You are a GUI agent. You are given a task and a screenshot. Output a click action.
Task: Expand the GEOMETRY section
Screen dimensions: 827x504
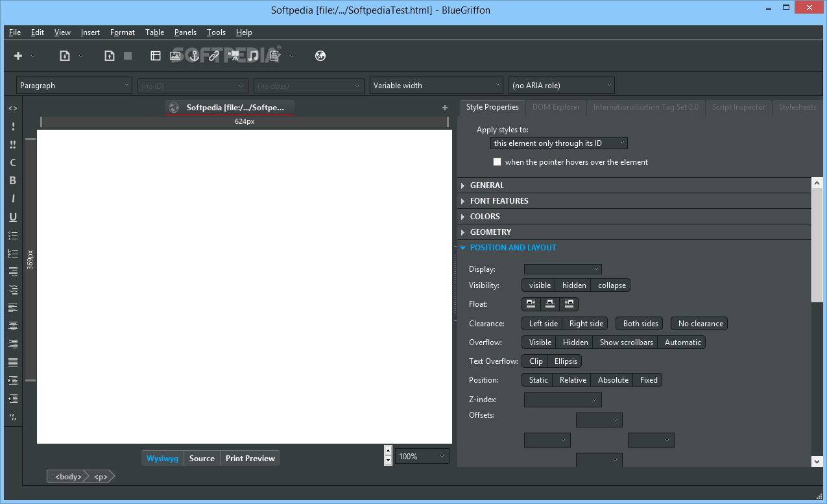click(x=634, y=232)
